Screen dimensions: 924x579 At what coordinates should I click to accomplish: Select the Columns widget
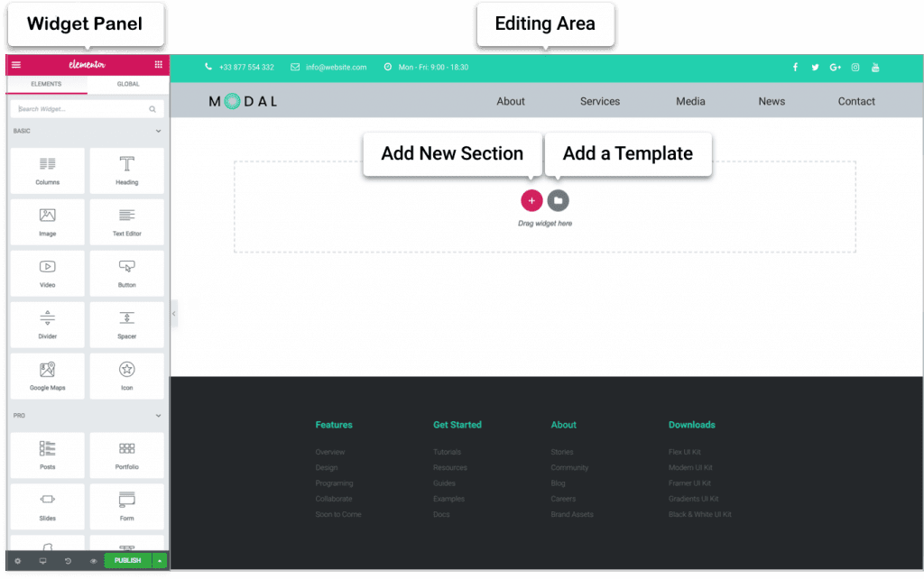(47, 170)
